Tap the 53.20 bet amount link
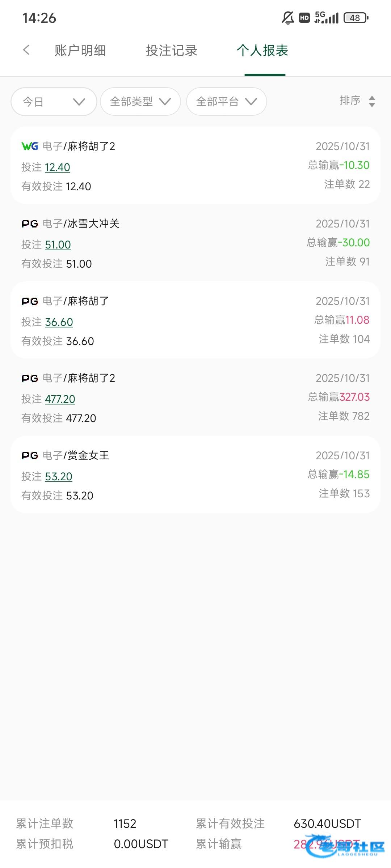Screen dimensions: 391x868 (x=59, y=476)
